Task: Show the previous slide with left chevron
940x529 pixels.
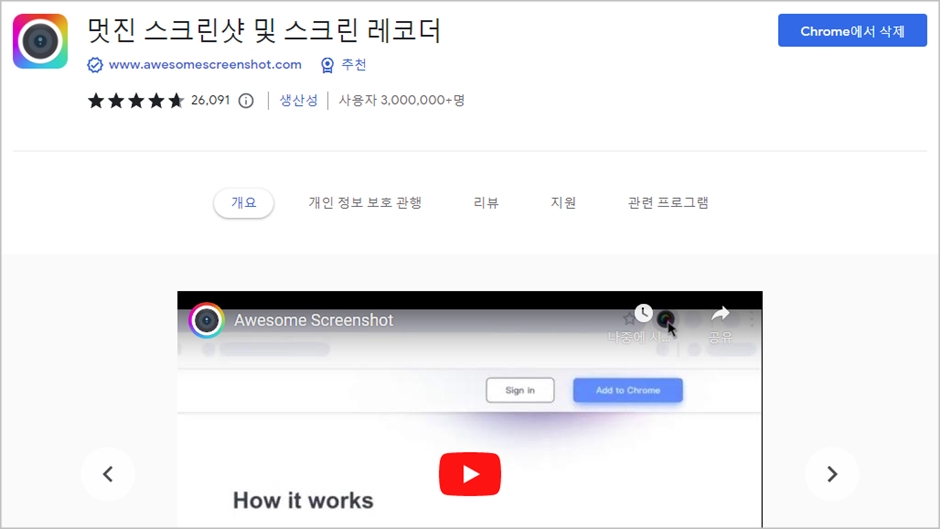Action: [x=108, y=474]
